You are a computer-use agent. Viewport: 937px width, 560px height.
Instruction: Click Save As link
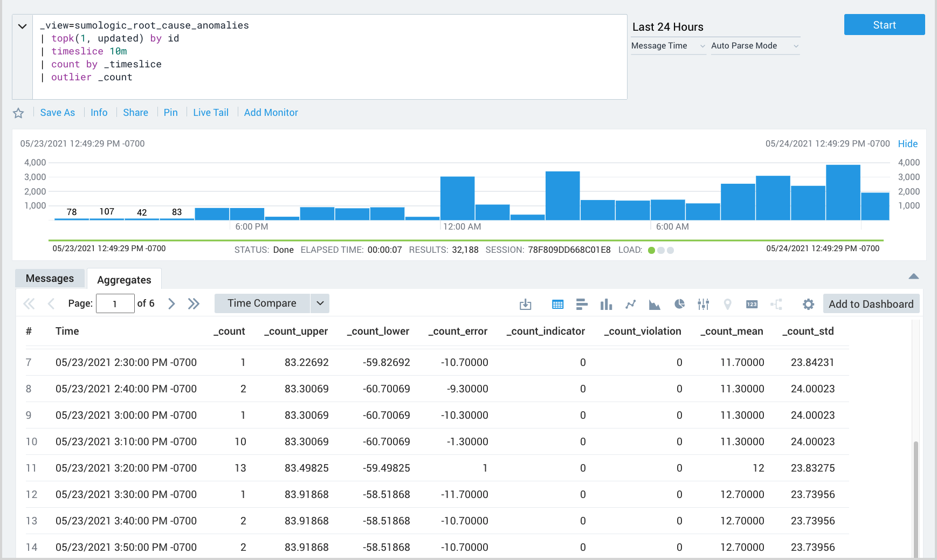(58, 113)
